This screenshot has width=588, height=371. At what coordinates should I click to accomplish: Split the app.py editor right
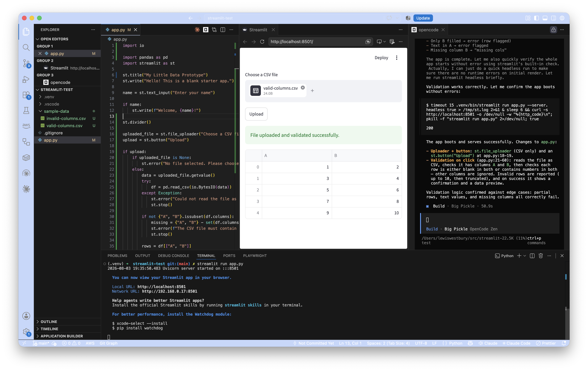click(x=223, y=30)
